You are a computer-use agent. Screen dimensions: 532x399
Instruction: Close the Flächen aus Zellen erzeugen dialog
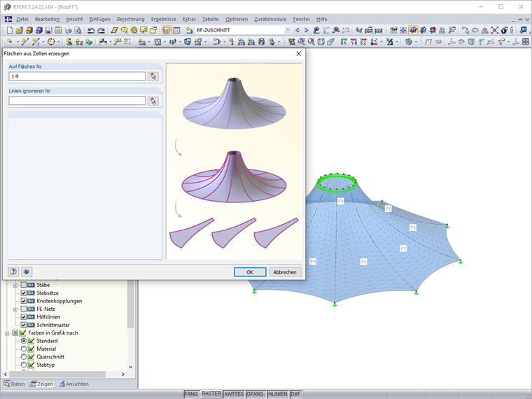(x=299, y=54)
